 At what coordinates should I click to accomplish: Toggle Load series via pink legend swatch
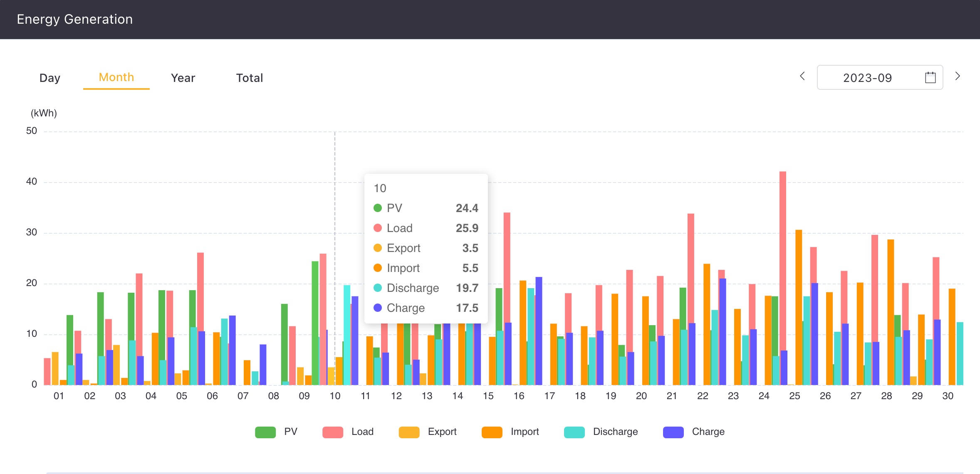333,432
